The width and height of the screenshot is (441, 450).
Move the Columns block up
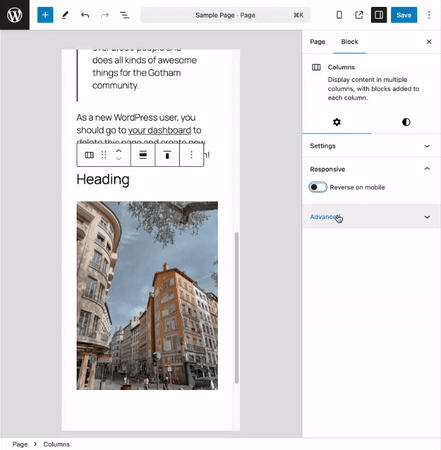tap(119, 151)
